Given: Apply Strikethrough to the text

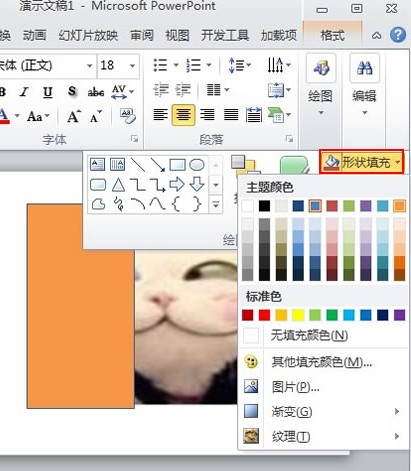Looking at the screenshot, I should (96, 92).
